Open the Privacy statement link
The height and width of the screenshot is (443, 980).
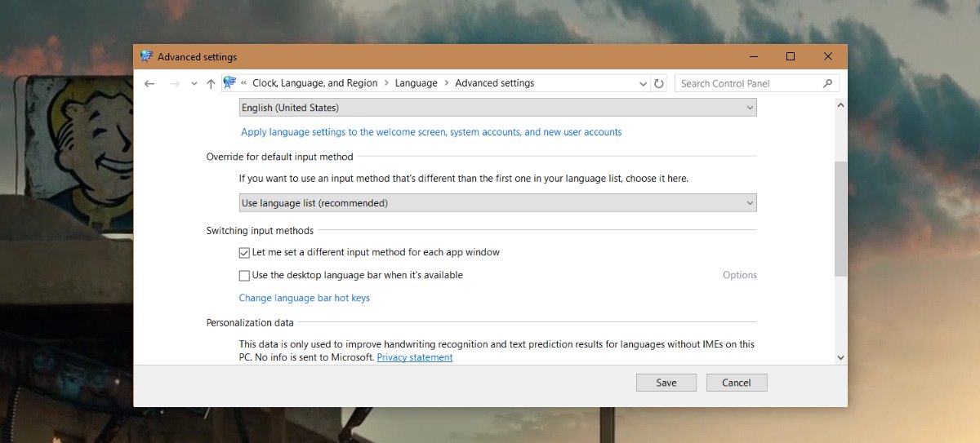tap(415, 357)
